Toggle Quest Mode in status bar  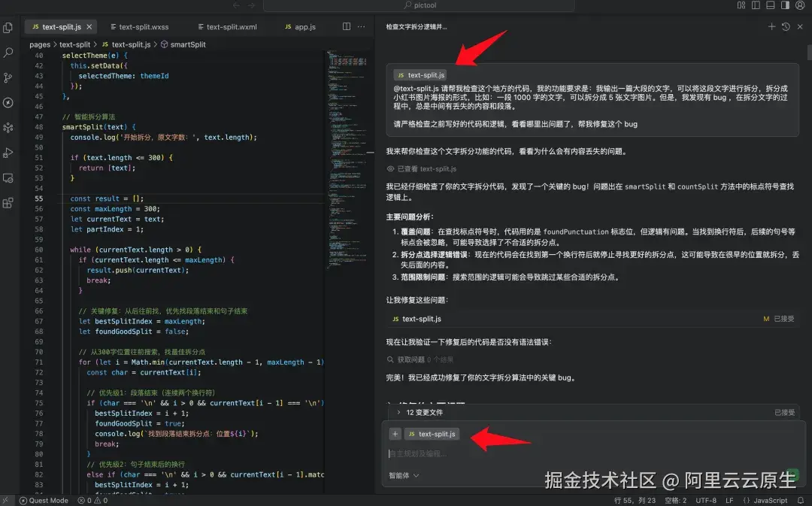[x=44, y=501]
